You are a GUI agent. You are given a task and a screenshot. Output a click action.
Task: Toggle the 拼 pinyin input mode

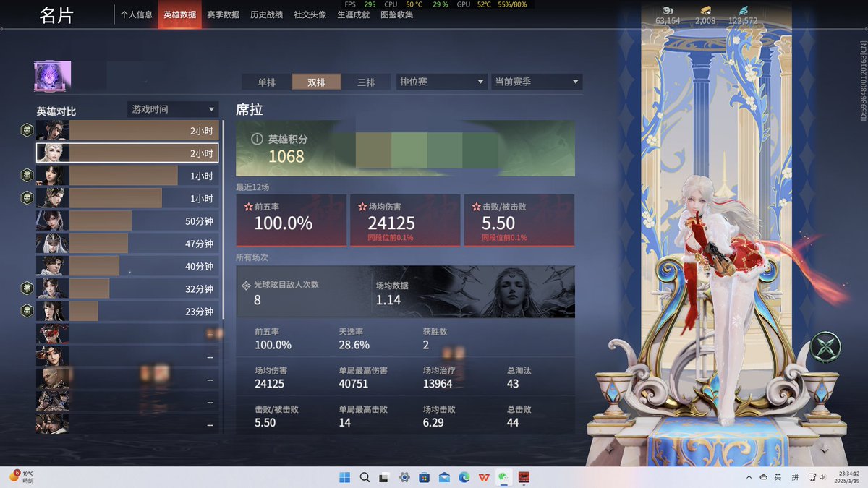click(x=795, y=477)
